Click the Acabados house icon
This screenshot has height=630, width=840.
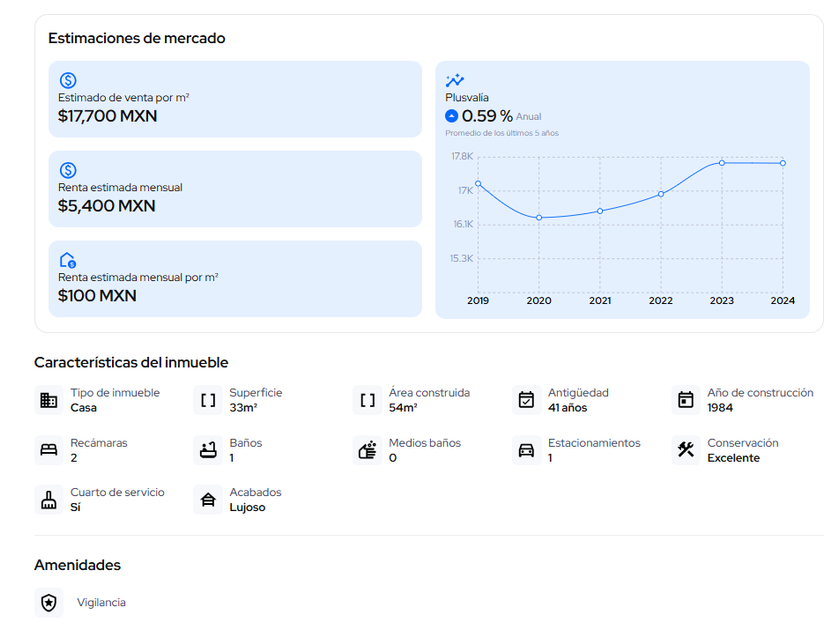(x=208, y=500)
